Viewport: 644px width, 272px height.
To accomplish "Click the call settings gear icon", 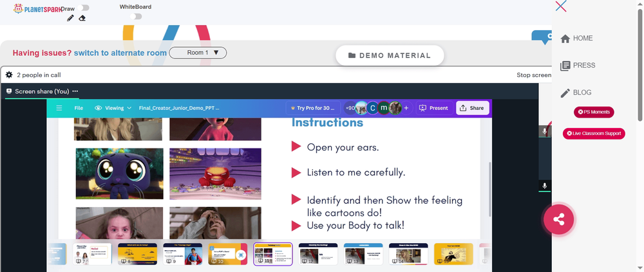I will 8,75.
